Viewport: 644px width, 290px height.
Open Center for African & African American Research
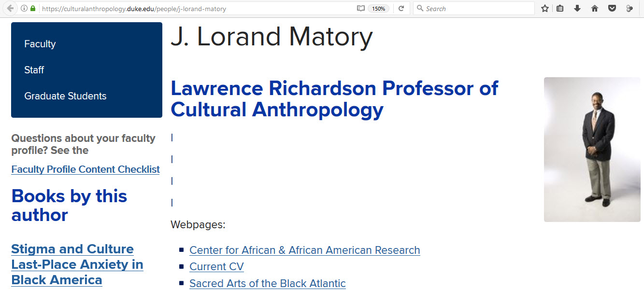click(x=304, y=250)
